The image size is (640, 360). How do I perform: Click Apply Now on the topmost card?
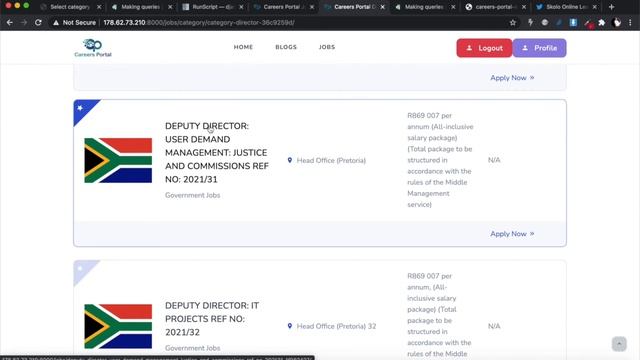point(512,78)
